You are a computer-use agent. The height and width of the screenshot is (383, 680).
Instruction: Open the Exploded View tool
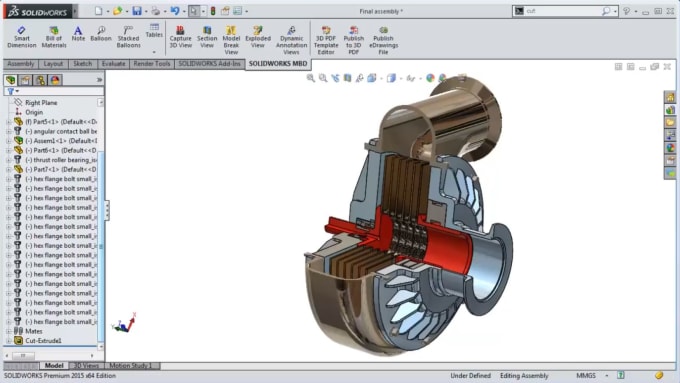point(258,36)
